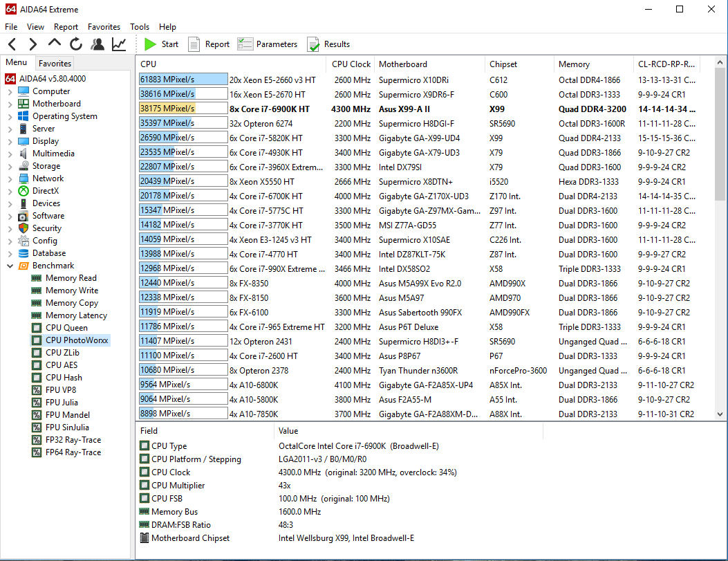Switch to the Favorites tab
This screenshot has width=728, height=561.
55,63
